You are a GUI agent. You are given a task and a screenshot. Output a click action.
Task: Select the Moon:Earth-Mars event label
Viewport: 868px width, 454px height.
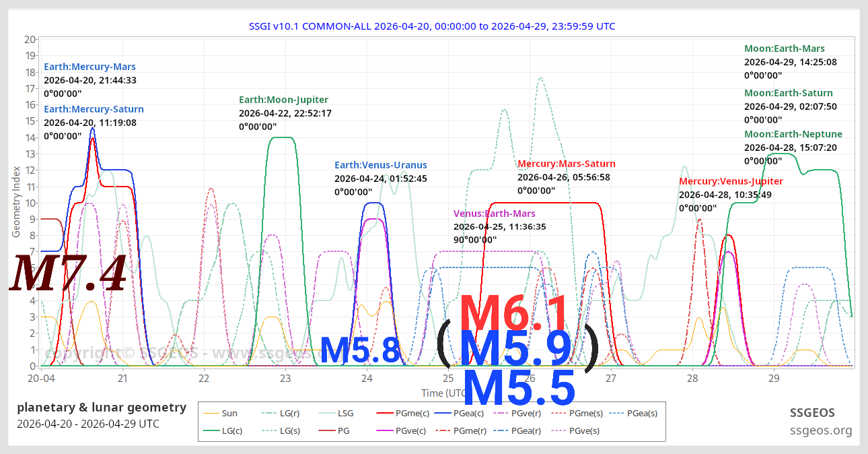[x=784, y=48]
